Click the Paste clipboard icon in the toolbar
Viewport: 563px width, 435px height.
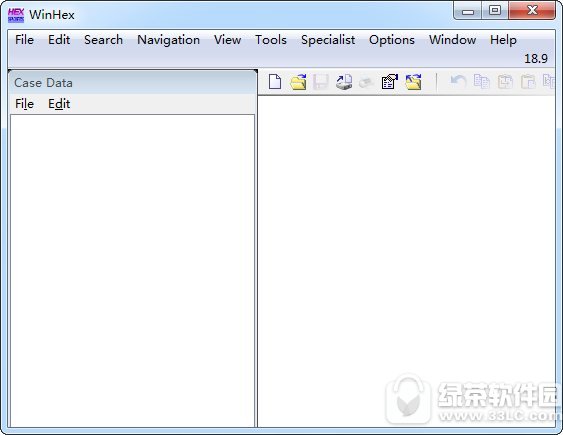(528, 81)
